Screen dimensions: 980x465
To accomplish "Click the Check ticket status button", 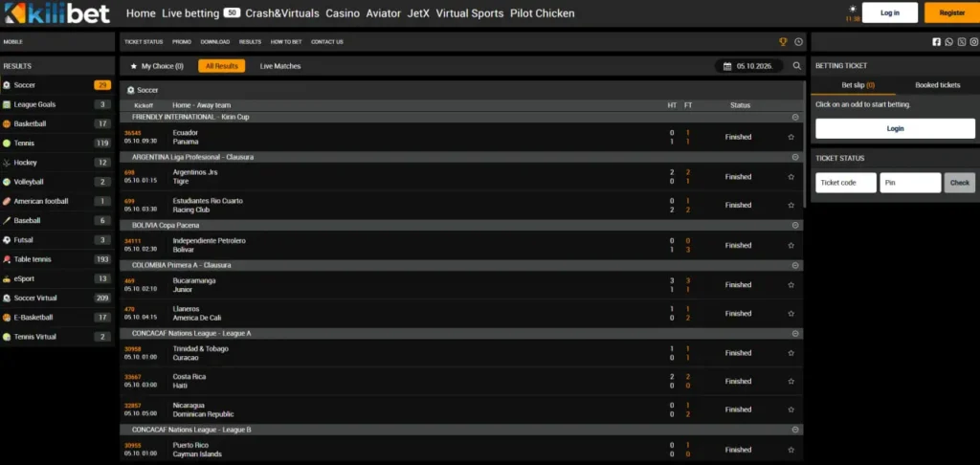I will coord(959,183).
